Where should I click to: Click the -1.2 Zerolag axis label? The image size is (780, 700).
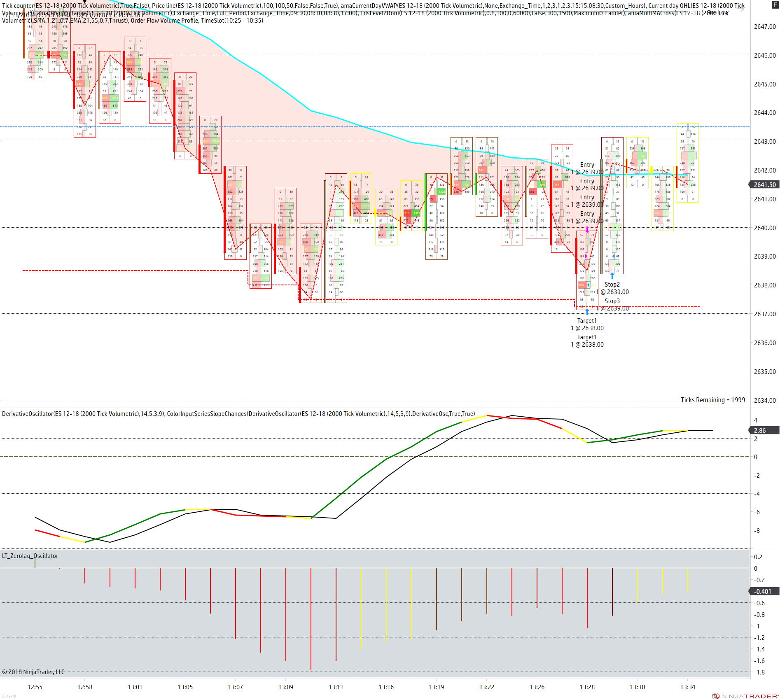click(759, 637)
